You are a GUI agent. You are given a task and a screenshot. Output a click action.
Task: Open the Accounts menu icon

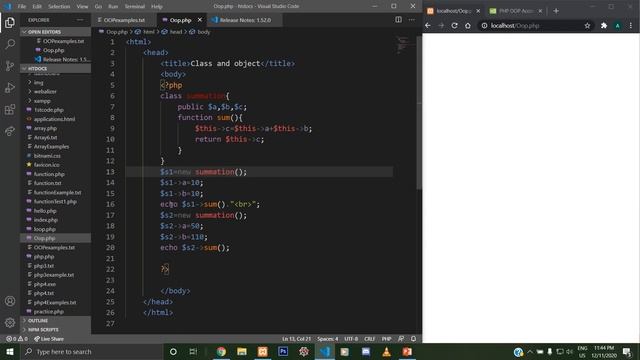tap(10, 301)
